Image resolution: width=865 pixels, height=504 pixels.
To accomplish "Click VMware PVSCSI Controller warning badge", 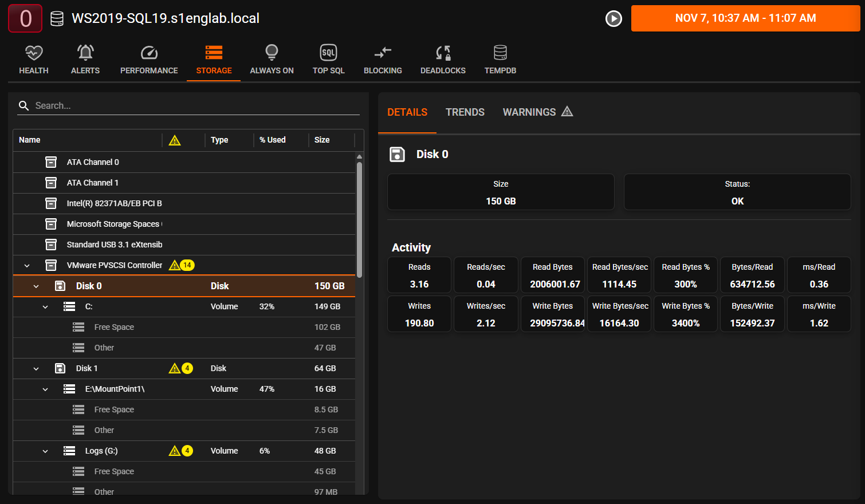I will [182, 265].
